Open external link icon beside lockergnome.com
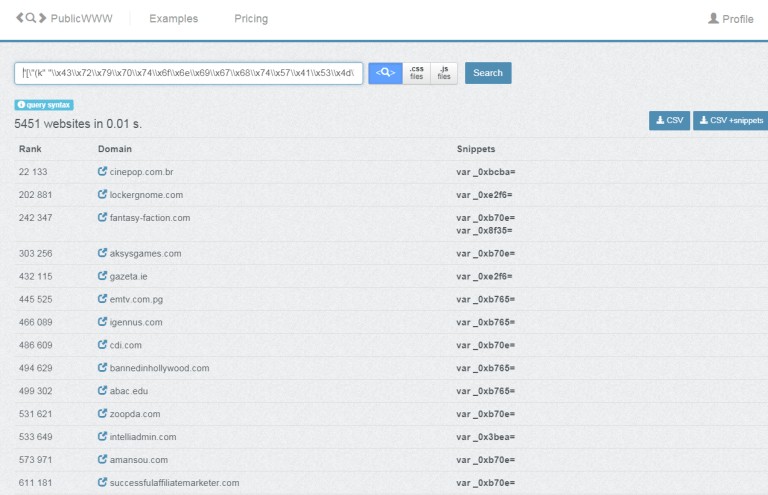This screenshot has width=768, height=495. (x=102, y=194)
